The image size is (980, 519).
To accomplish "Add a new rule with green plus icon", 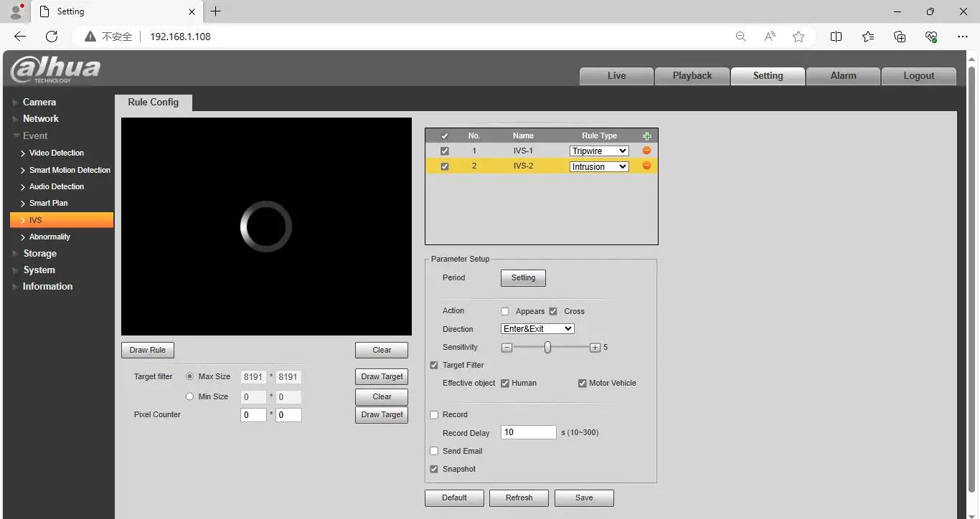I will [646, 135].
